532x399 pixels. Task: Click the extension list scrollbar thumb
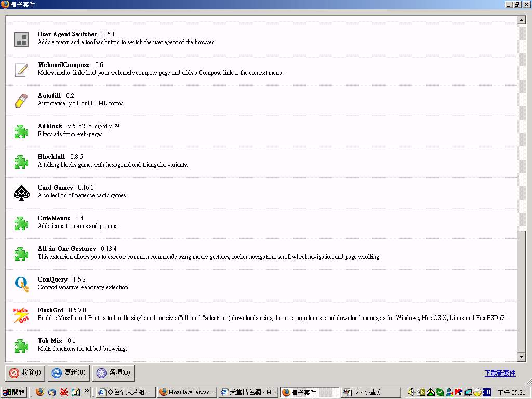coord(522,292)
